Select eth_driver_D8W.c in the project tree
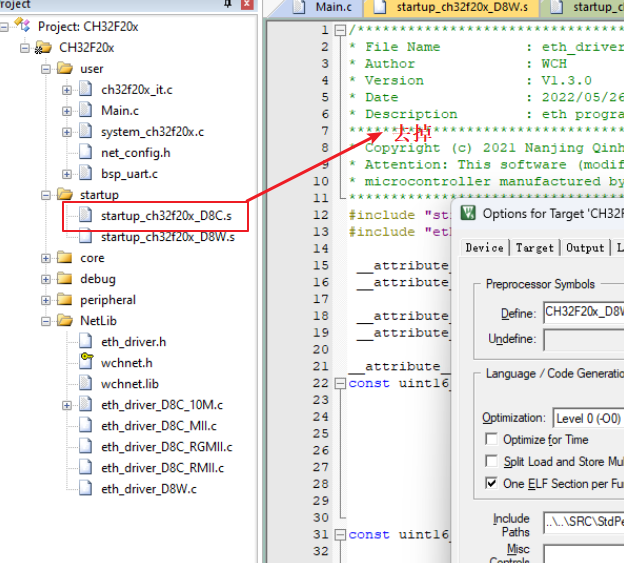This screenshot has width=624, height=563. coord(148,489)
